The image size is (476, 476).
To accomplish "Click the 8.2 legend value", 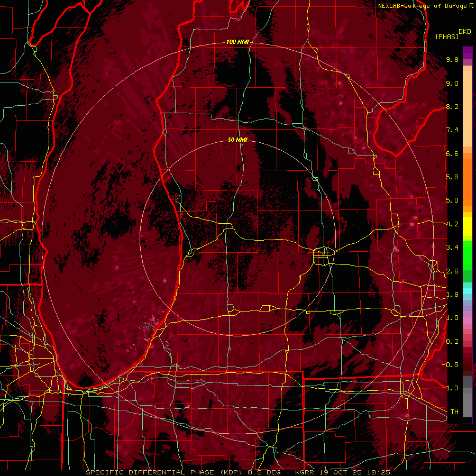I will 452,106.
